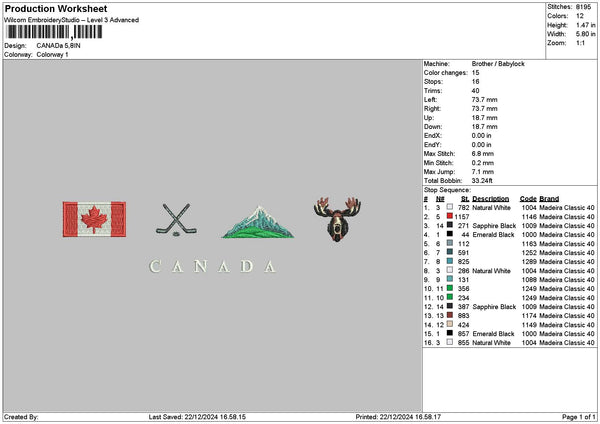Click the green swatch in stop 11
This screenshot has height=424, width=600.
pyautogui.click(x=450, y=297)
